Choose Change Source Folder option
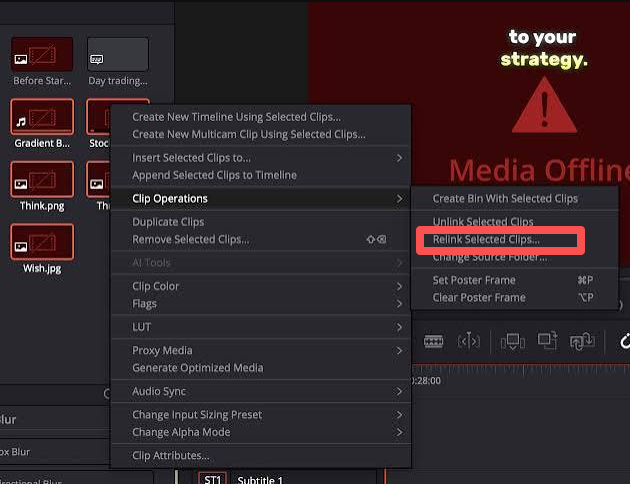 514,257
